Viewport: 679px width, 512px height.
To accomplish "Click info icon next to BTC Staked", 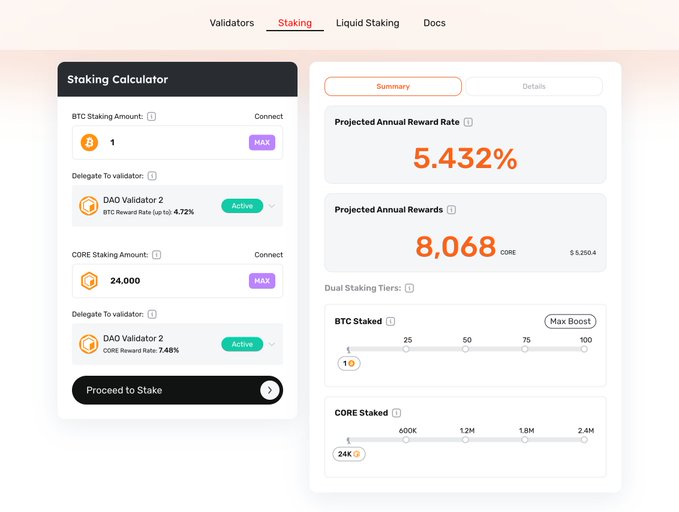I will pos(390,322).
